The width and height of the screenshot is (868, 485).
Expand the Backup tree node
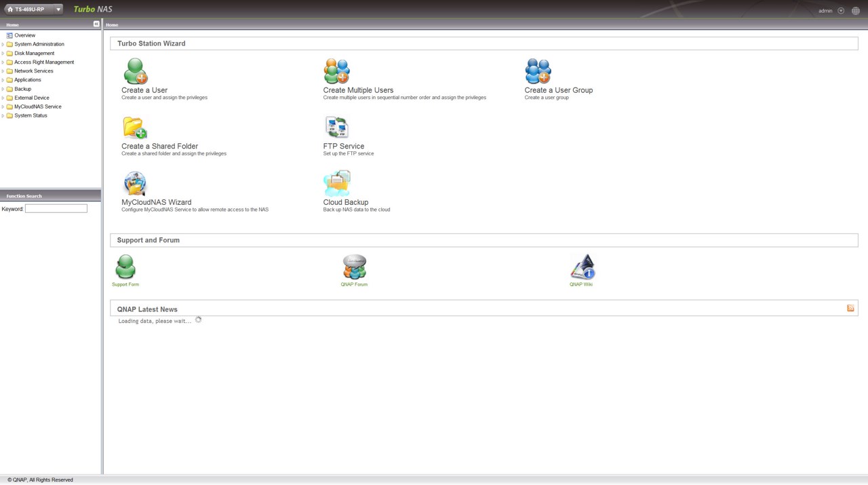click(3, 89)
